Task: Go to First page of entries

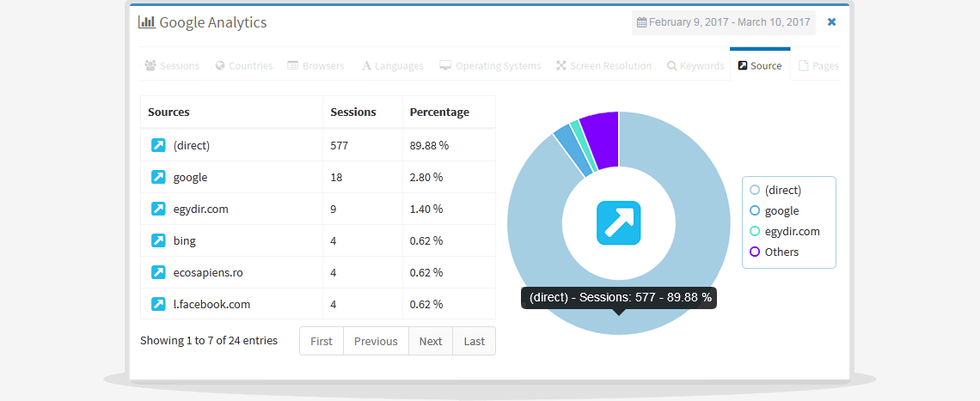Action: [x=322, y=341]
